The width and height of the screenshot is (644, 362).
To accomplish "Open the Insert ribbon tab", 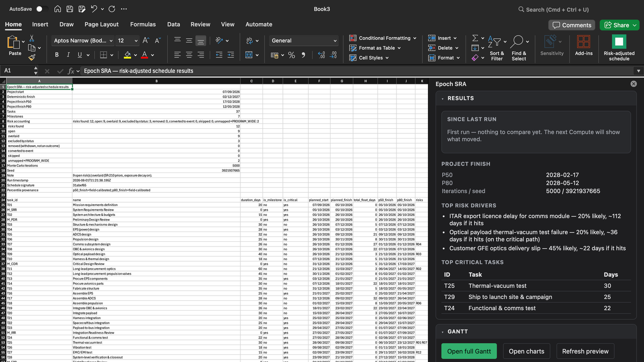I will coord(40,24).
